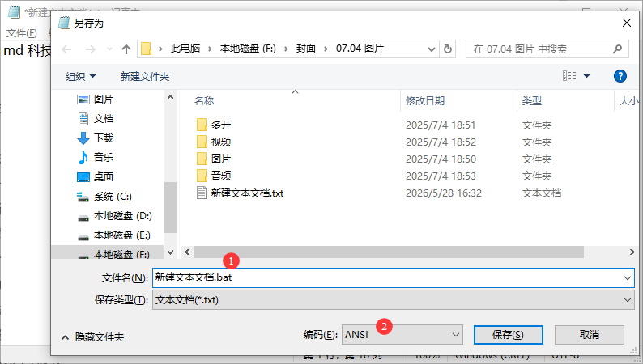
Task: Open the 组织 menu
Action: point(80,76)
